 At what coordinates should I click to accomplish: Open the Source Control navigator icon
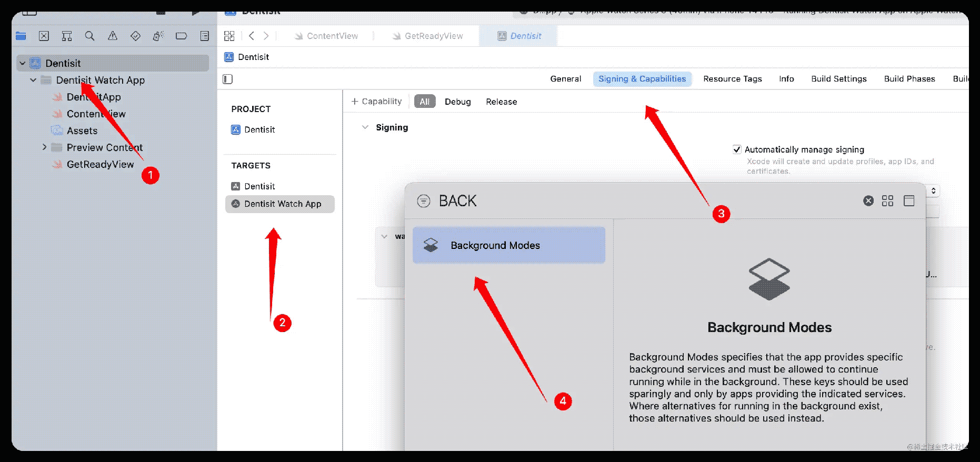[44, 36]
